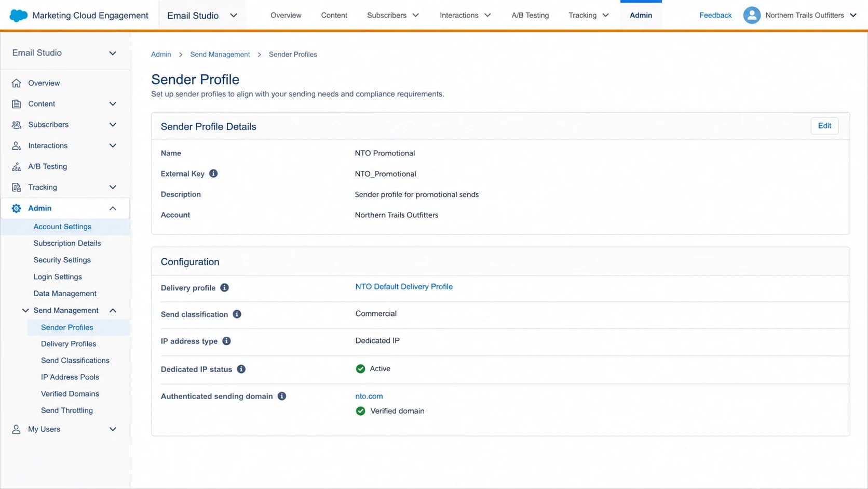The width and height of the screenshot is (868, 489).
Task: Expand the My Users section chevron
Action: [x=113, y=429]
